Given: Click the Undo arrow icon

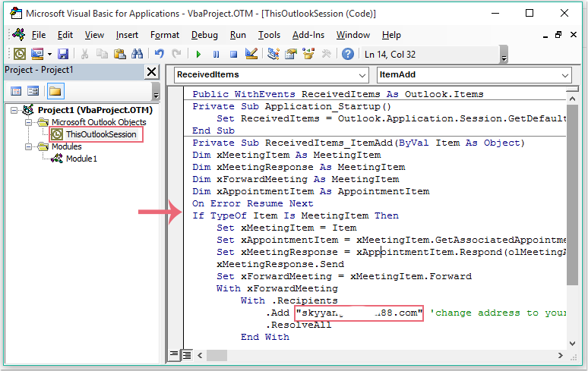Looking at the screenshot, I should (x=159, y=54).
